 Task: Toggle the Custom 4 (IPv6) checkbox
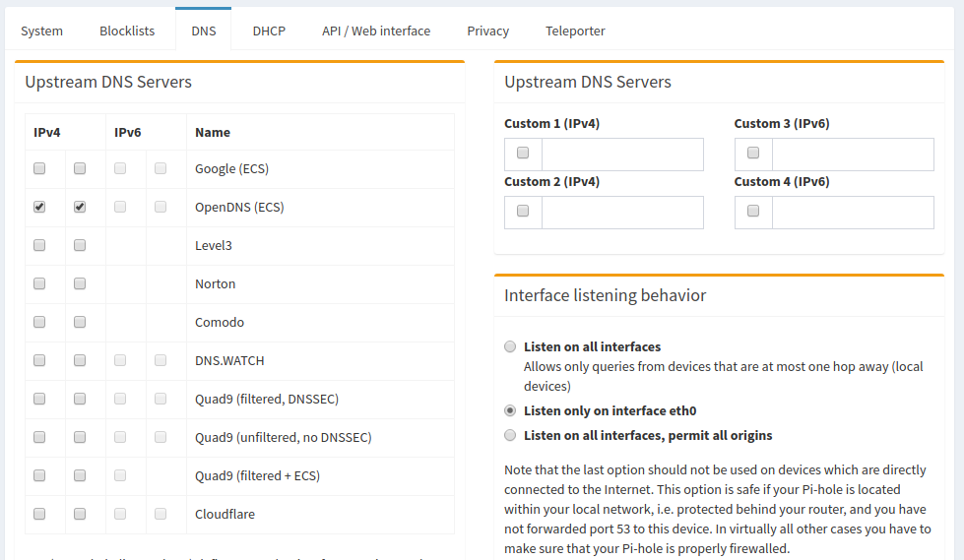[753, 212]
